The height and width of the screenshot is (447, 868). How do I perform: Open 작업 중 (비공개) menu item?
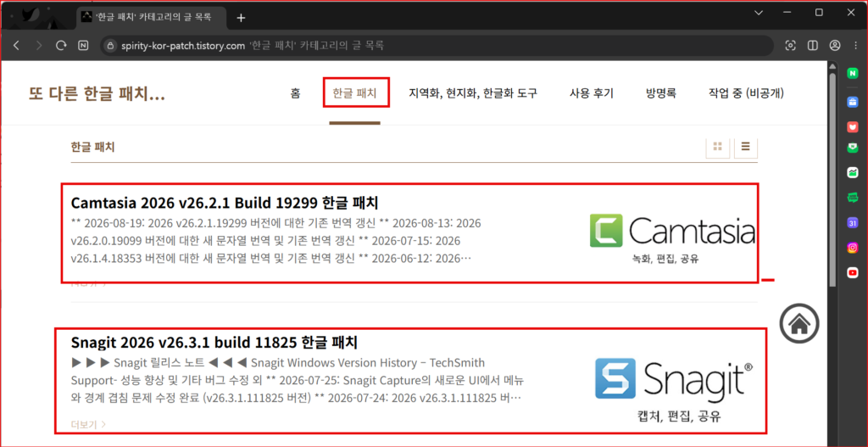(746, 93)
